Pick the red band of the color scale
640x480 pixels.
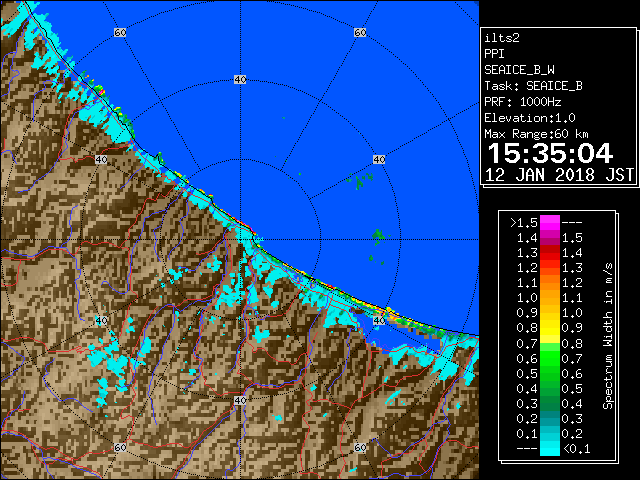tap(550, 253)
